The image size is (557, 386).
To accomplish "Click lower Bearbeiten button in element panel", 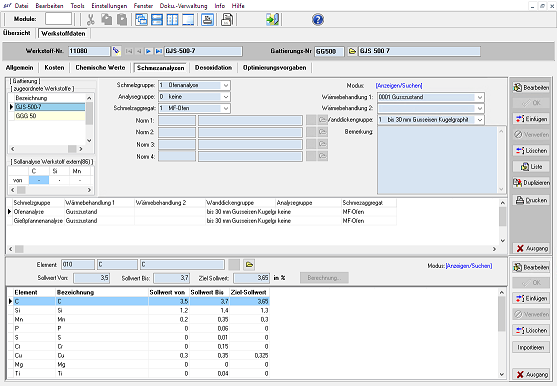I will pos(531,267).
